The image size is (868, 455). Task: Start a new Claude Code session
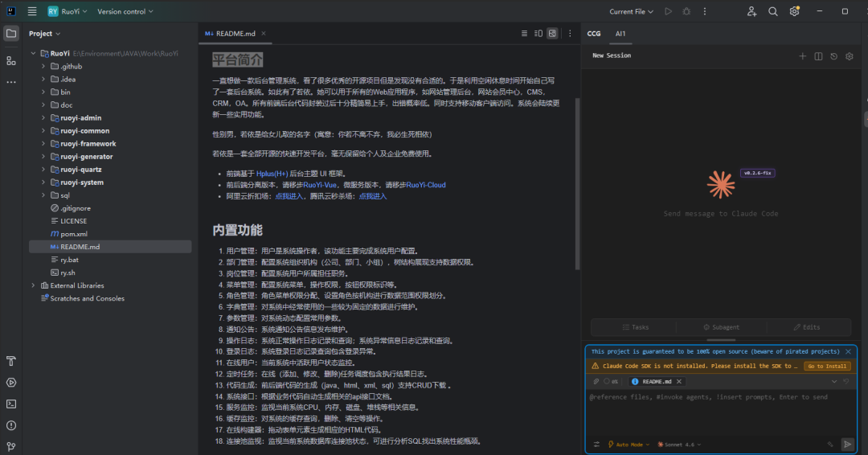(x=802, y=56)
